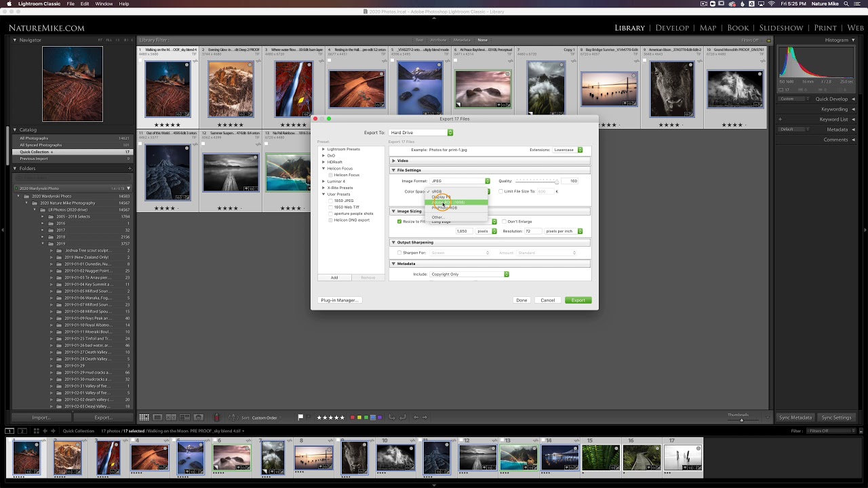Switch to the Map module
The image size is (868, 488).
tap(708, 28)
